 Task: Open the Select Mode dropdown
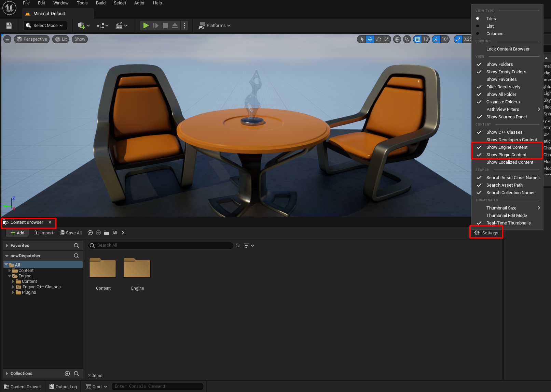(45, 26)
